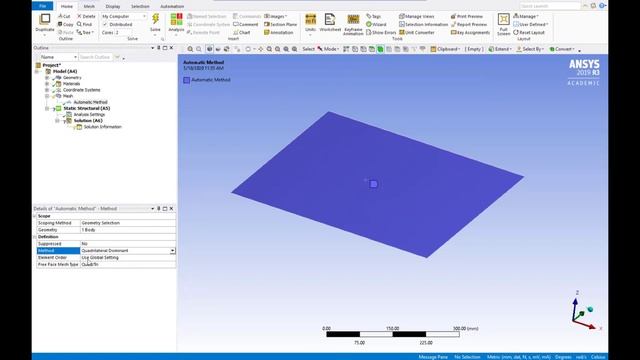Open Unit Converter
Viewport: 640px width, 360px height.
coord(417,33)
